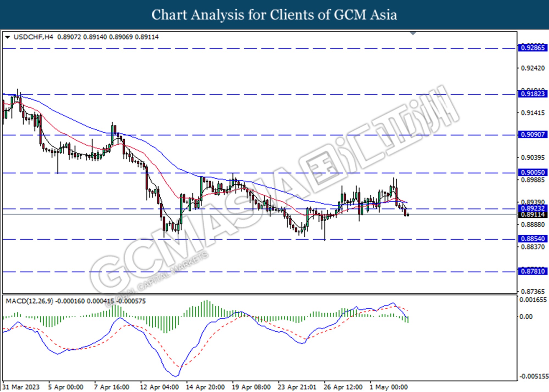Click the 0.88880 axis value
549x392 pixels.
pos(533,225)
